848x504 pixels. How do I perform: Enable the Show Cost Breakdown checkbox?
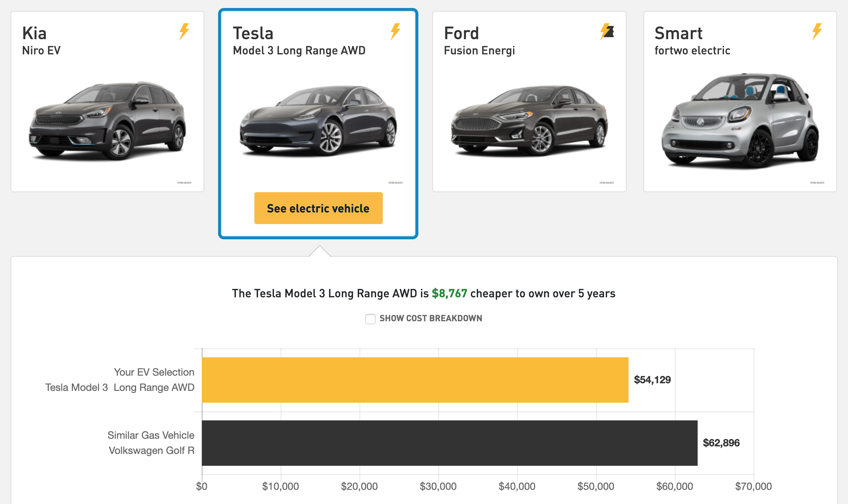(370, 319)
